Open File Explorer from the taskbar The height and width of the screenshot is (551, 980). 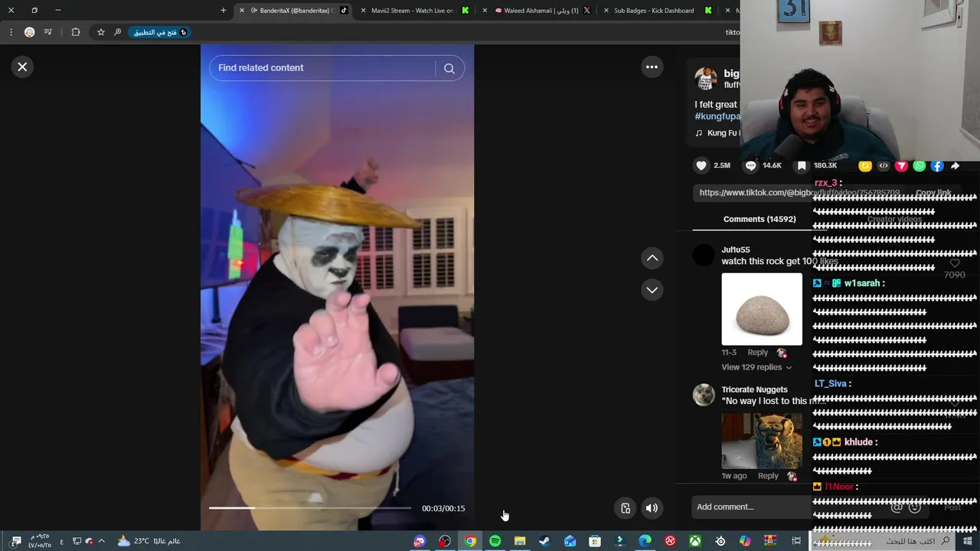click(x=520, y=541)
